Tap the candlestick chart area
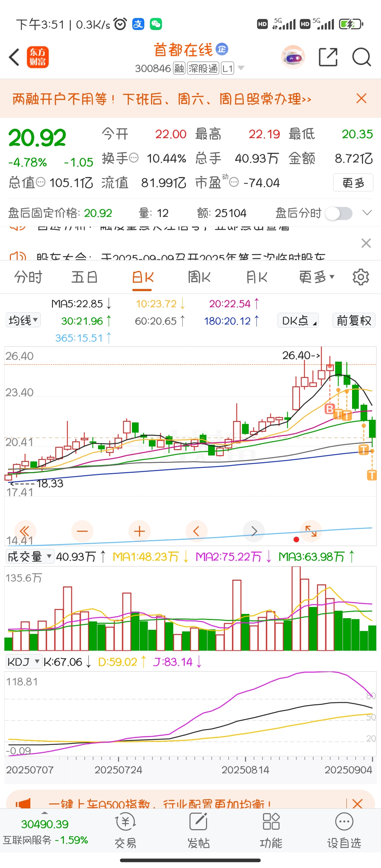This screenshot has width=381, height=868. point(190,446)
